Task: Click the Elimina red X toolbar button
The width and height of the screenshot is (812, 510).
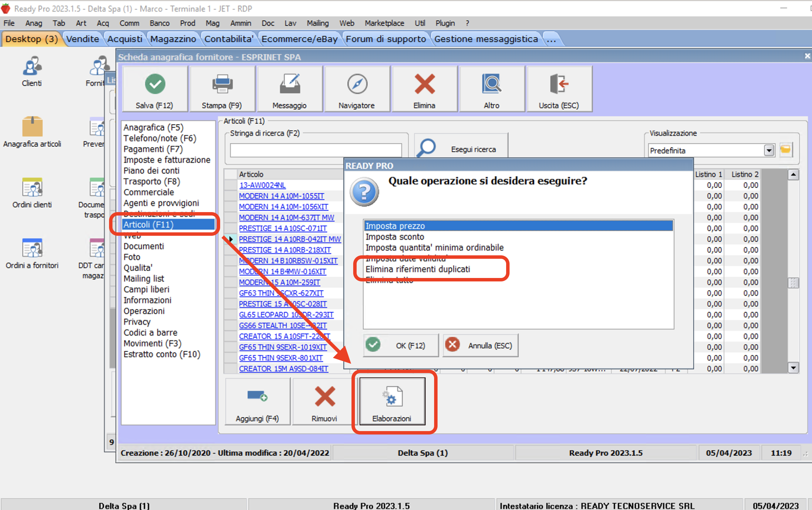Action: click(424, 89)
